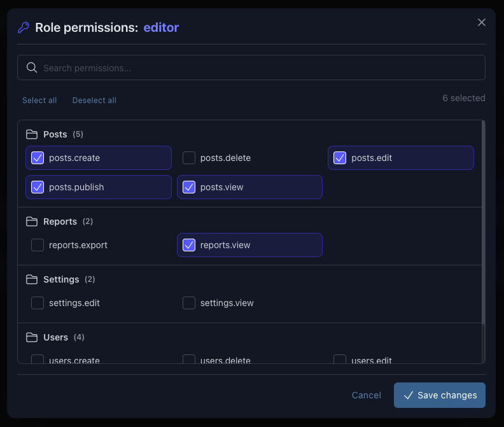Click the Select all link
The height and width of the screenshot is (427, 504).
click(39, 101)
